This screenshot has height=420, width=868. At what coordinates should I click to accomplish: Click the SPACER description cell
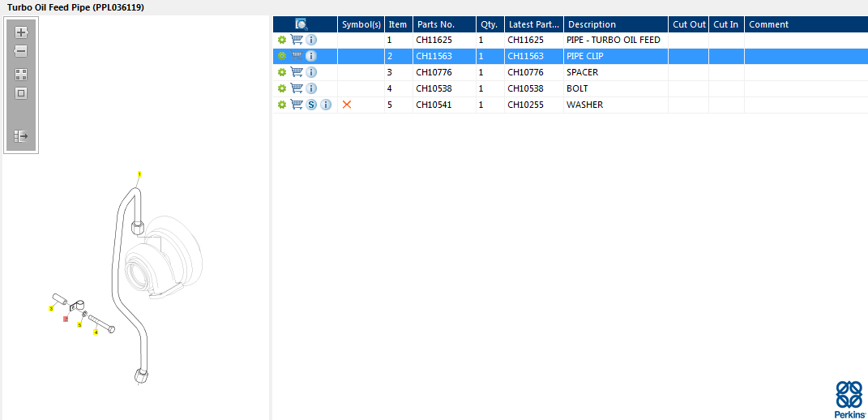(x=616, y=72)
